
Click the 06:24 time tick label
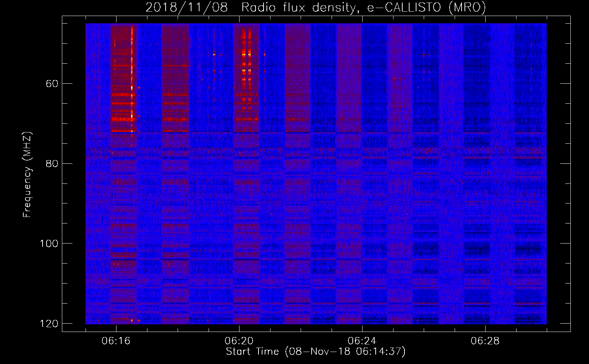(x=362, y=341)
